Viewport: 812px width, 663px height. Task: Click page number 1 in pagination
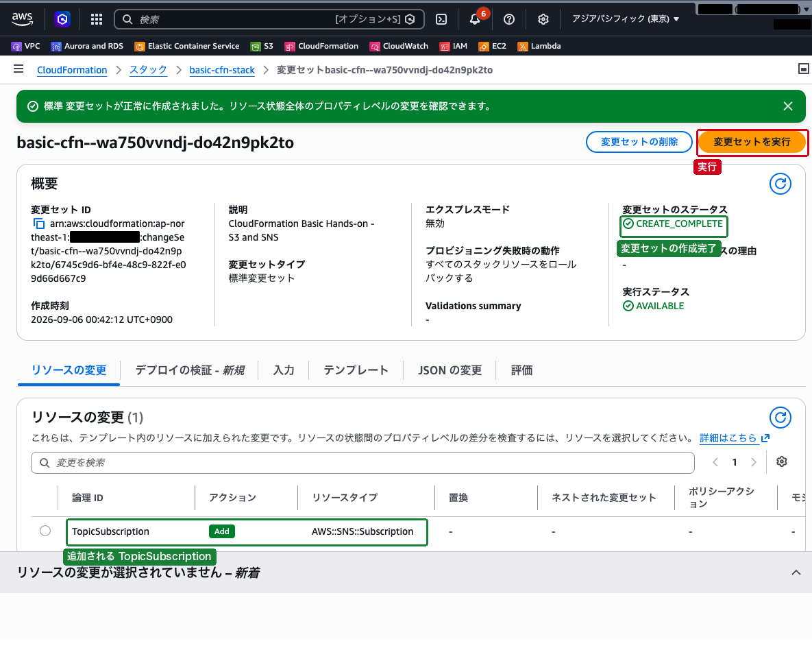tap(735, 462)
